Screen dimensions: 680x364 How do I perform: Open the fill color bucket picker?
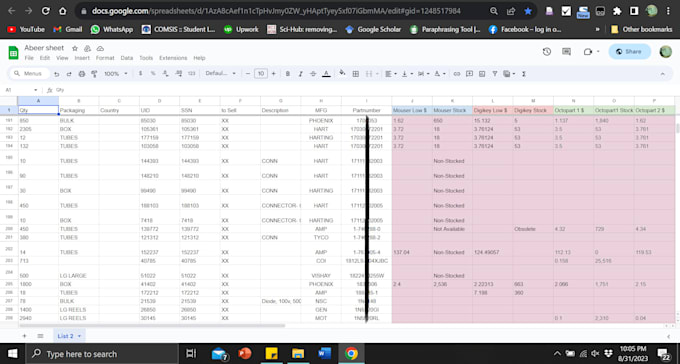point(343,73)
